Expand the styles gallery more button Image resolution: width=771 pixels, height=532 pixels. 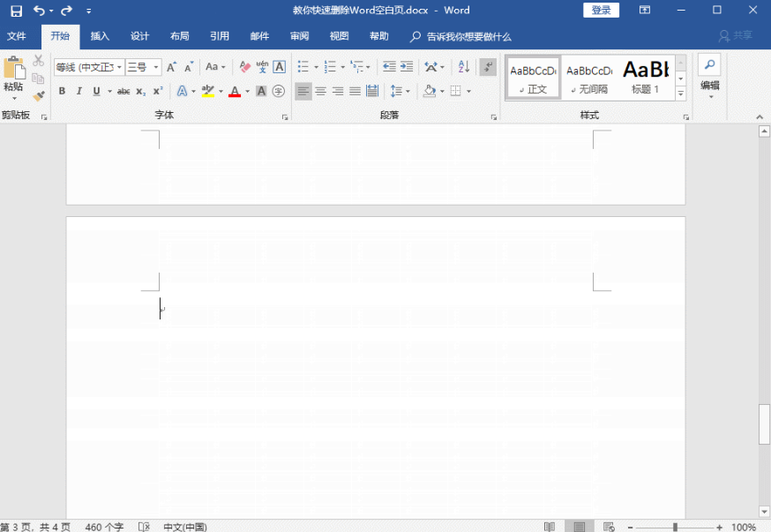(680, 94)
